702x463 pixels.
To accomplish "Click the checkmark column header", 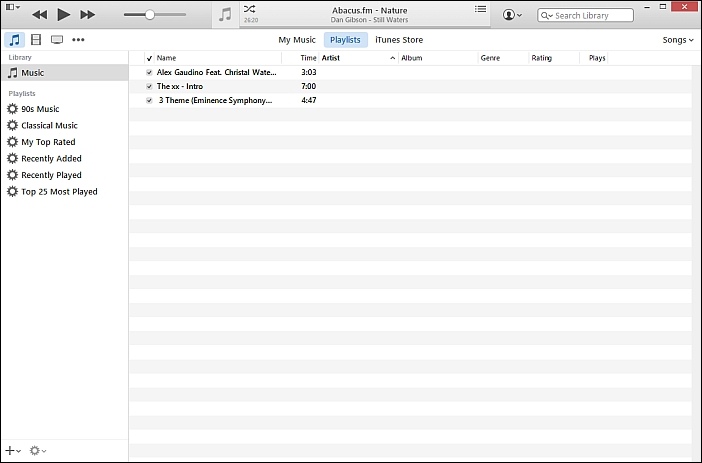I will pos(149,58).
